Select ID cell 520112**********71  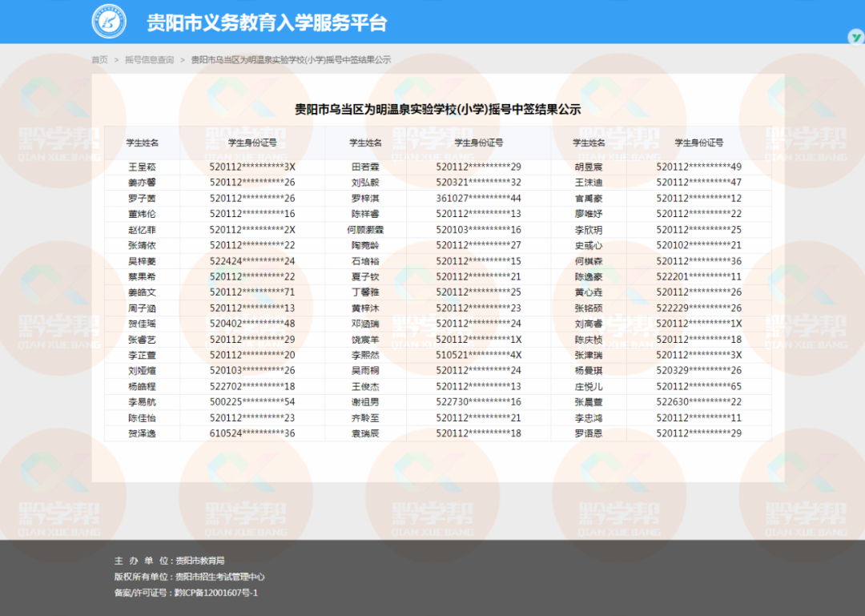(x=252, y=292)
